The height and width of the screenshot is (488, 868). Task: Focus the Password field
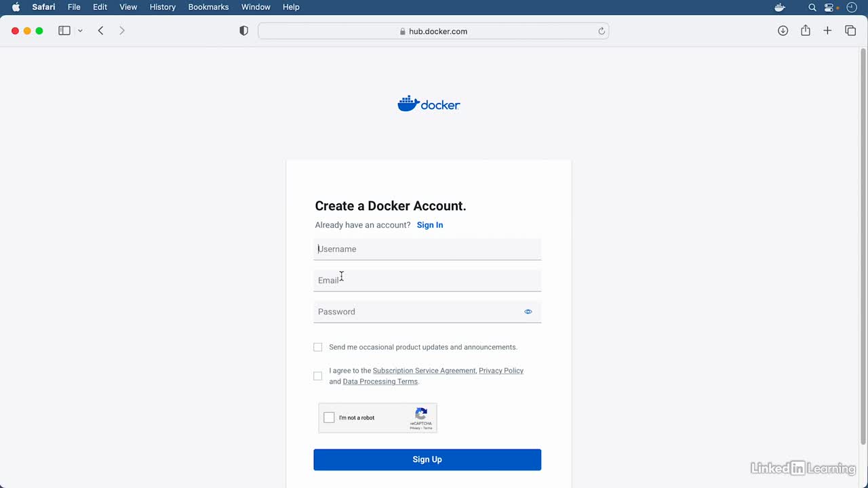(x=427, y=312)
